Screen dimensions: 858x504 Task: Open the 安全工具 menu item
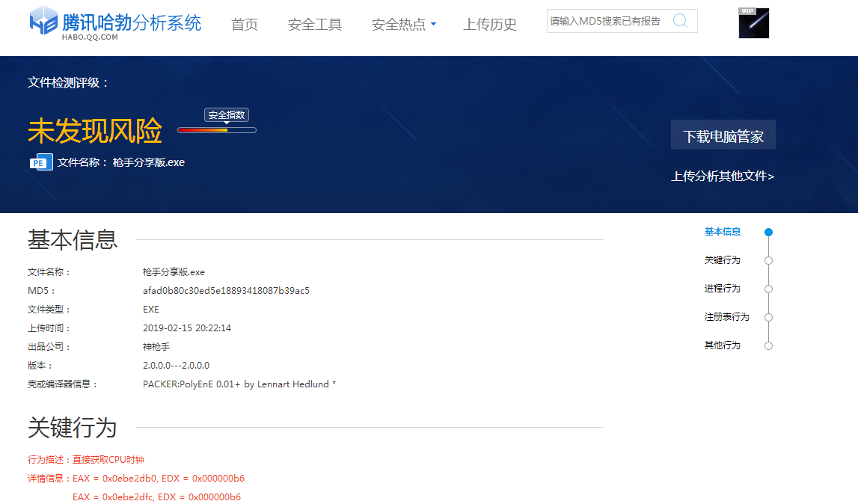[315, 24]
